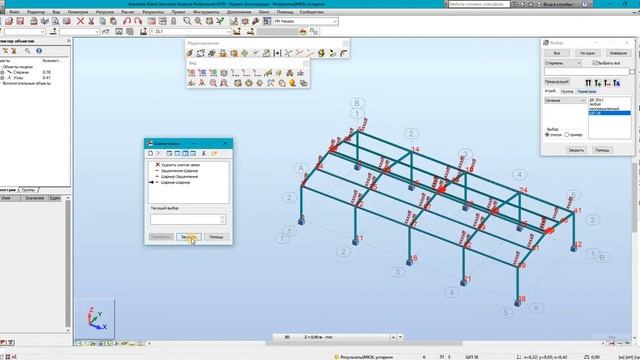This screenshot has width=640, height=360.
Task: Switch to the Группа tab in Выбор
Action: (x=567, y=91)
